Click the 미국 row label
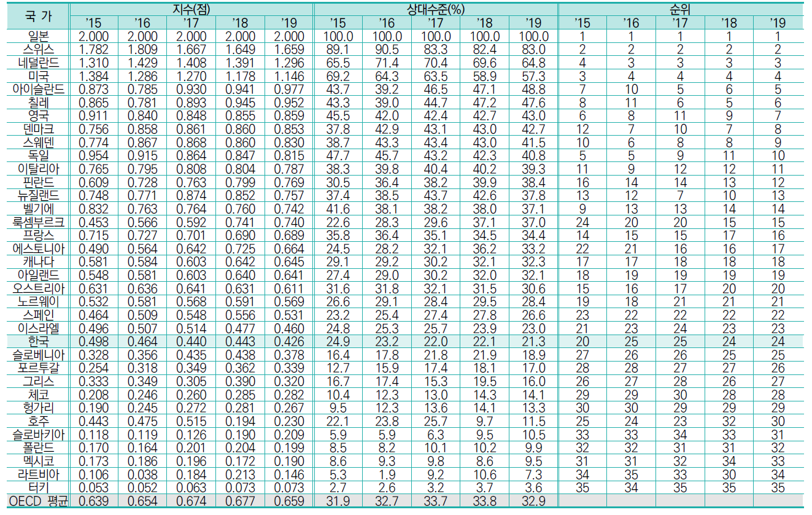Viewport: 812px width, 515px height. (x=38, y=76)
